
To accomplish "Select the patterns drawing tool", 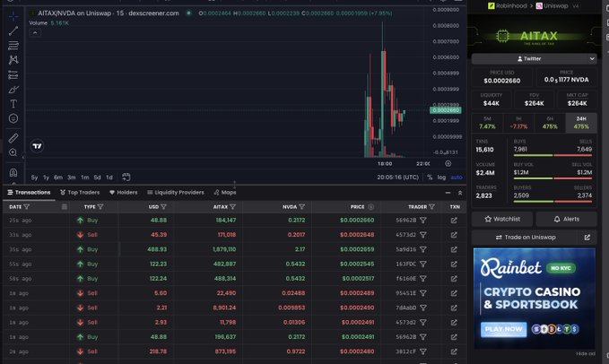I will [x=13, y=60].
